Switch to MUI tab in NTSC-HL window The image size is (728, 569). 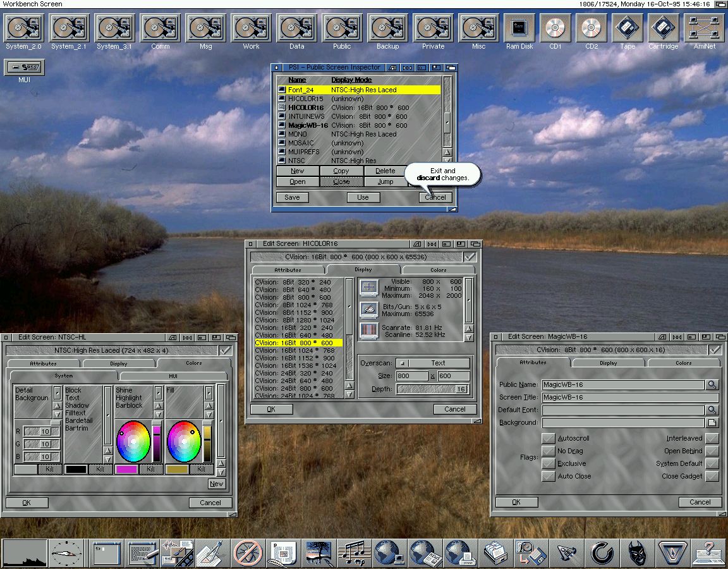[x=173, y=376]
